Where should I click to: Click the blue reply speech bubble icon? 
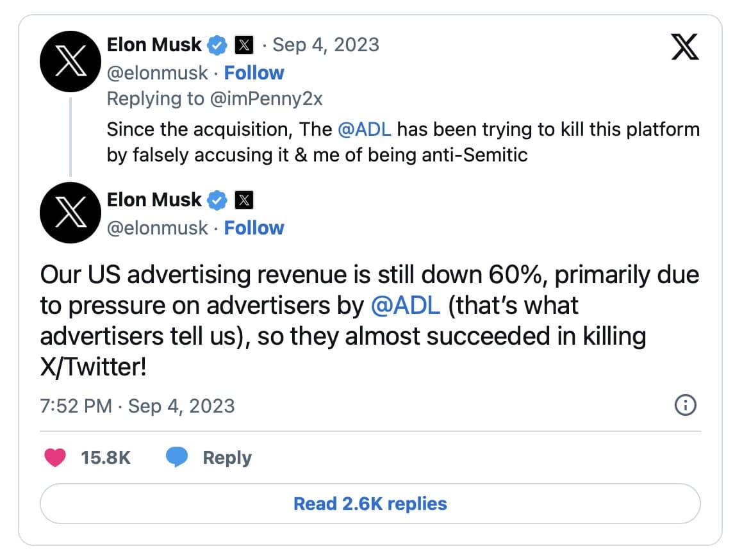177,457
